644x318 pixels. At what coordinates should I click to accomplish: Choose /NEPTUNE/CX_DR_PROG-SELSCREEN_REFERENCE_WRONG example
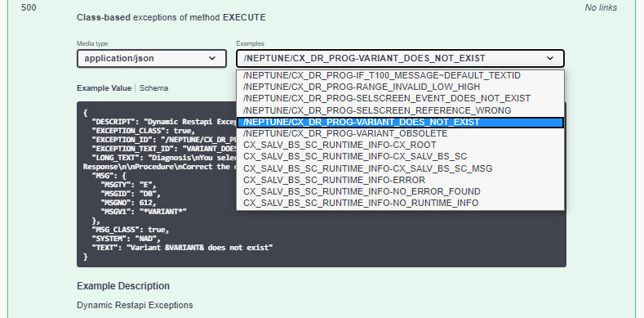tap(400, 110)
